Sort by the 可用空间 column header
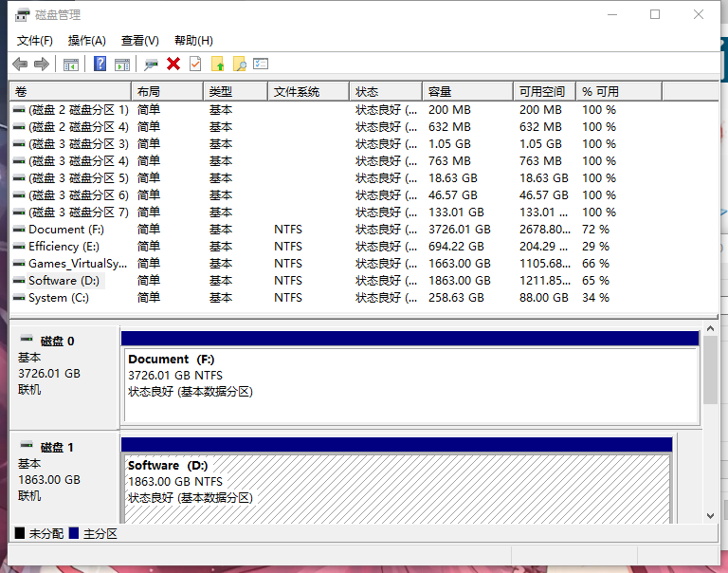 [545, 92]
